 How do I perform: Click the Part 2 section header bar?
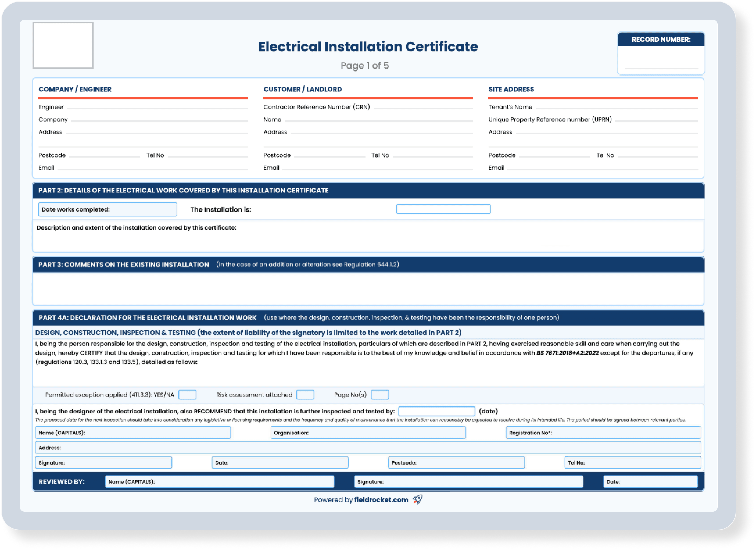[368, 191]
